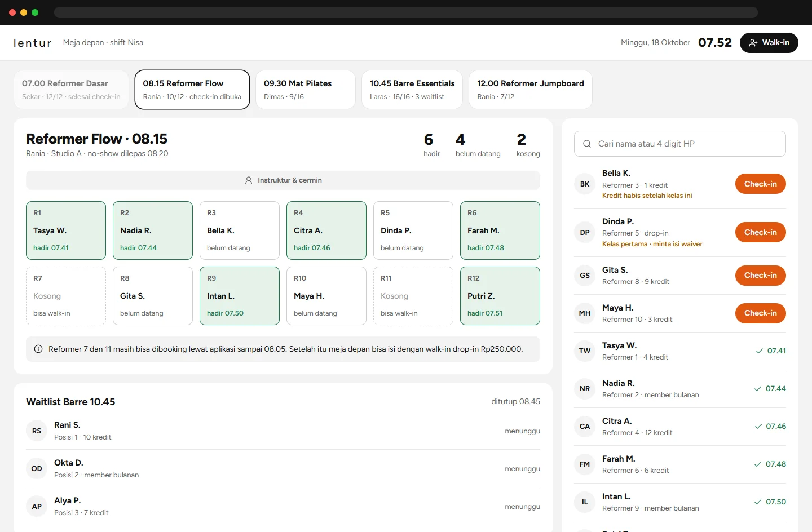Click the lentur logo
Image resolution: width=812 pixels, height=532 pixels.
coord(33,43)
